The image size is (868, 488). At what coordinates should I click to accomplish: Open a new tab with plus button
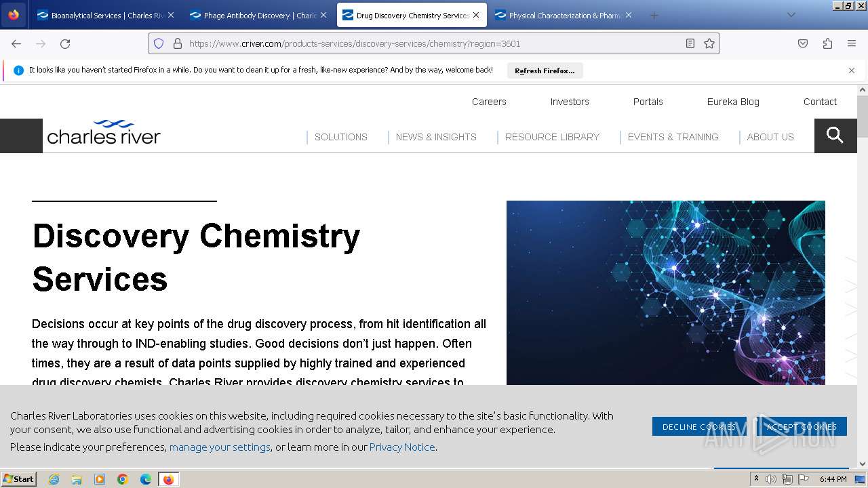[x=654, y=15]
